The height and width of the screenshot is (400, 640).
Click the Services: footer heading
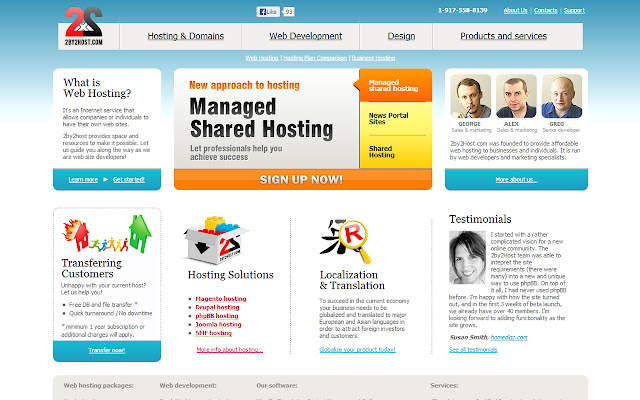444,386
